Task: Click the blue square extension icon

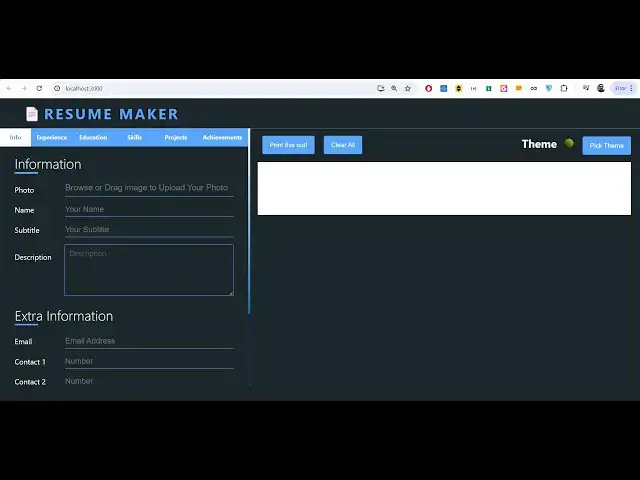Action: (444, 88)
